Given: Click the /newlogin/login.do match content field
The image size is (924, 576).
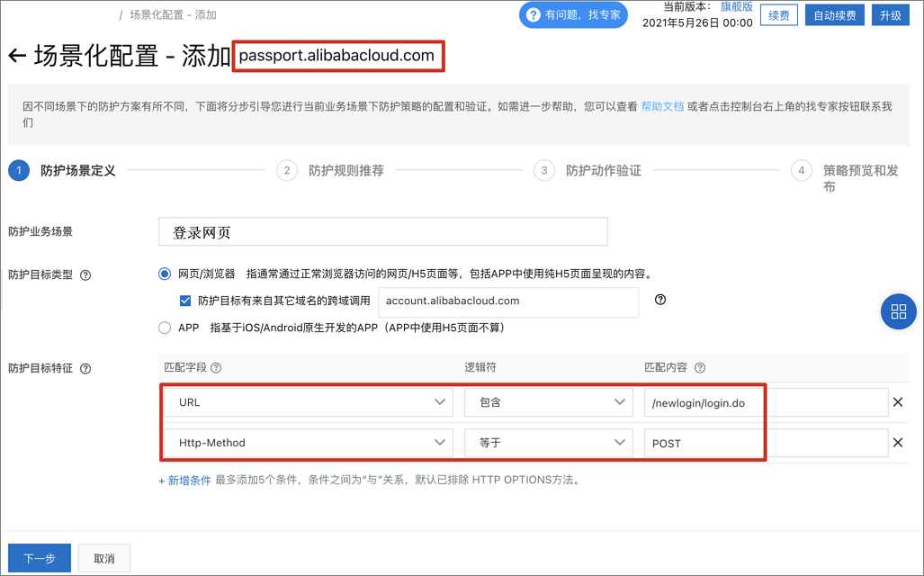Looking at the screenshot, I should (x=766, y=402).
